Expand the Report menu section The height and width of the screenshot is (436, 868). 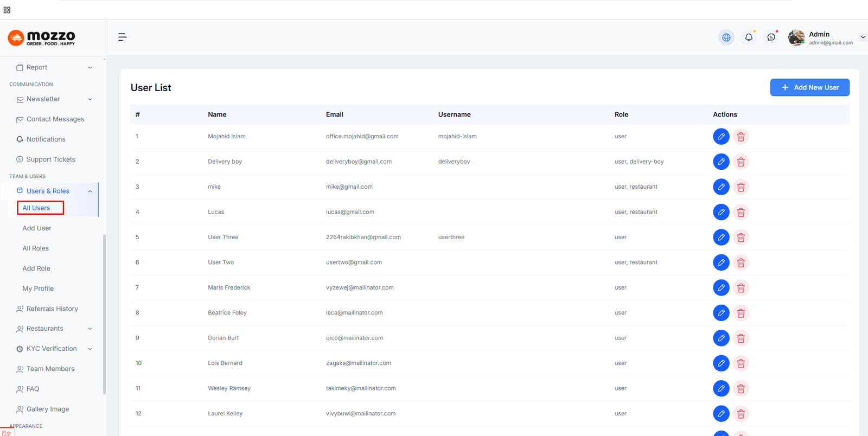click(53, 67)
